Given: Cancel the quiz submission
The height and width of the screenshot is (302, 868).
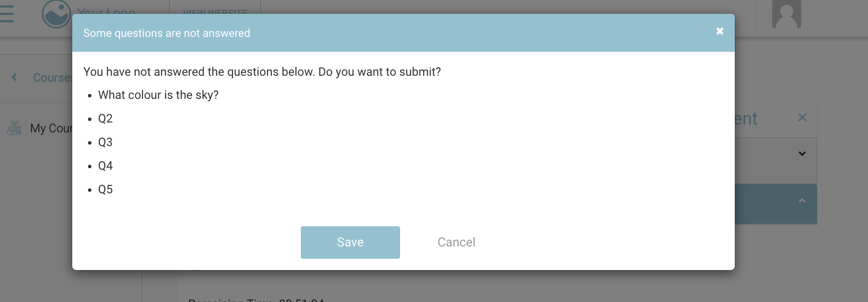Looking at the screenshot, I should [456, 242].
